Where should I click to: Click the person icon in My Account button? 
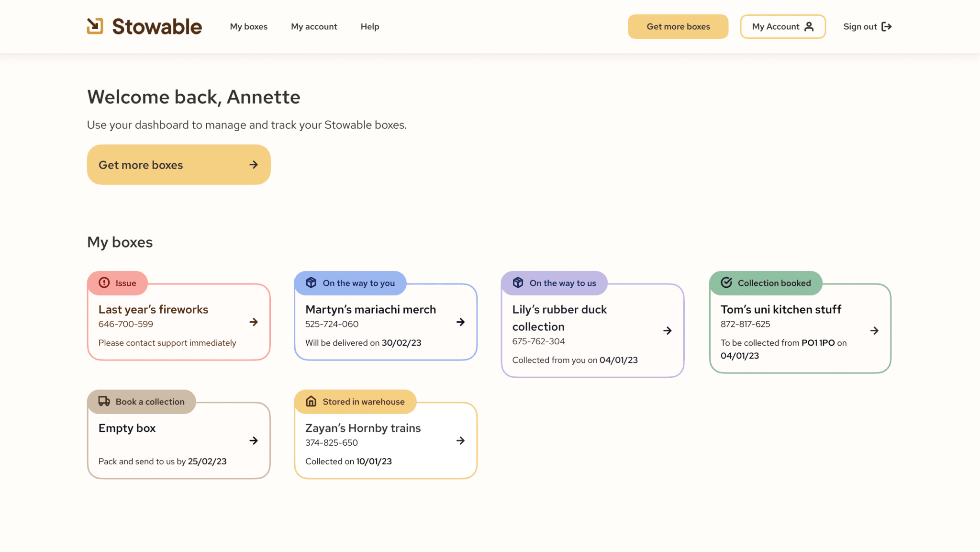point(809,26)
